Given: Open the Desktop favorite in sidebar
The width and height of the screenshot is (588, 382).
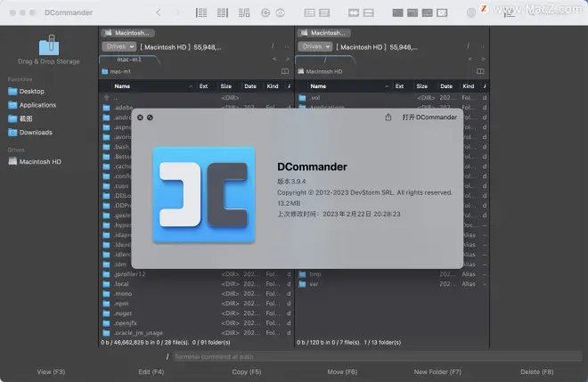Looking at the screenshot, I should coord(31,91).
